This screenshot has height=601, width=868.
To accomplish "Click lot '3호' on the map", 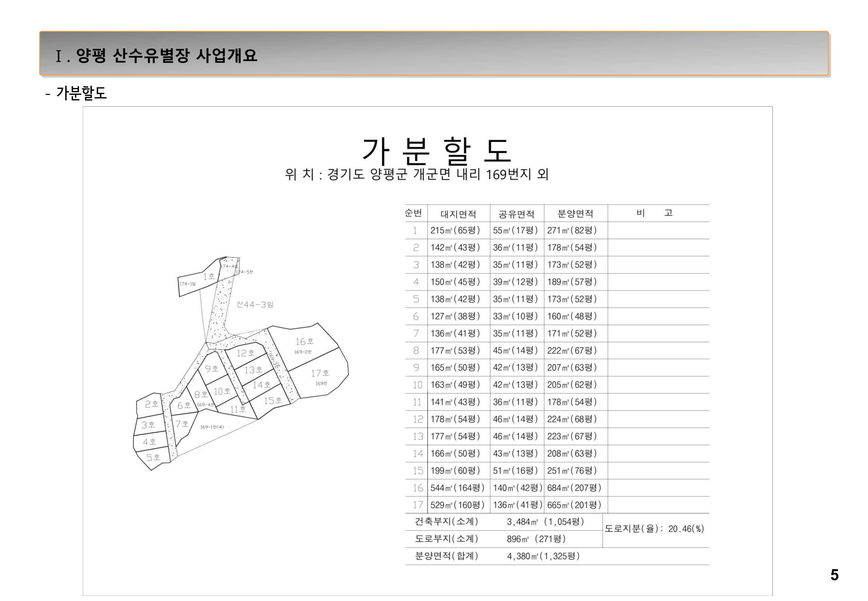I will [148, 425].
